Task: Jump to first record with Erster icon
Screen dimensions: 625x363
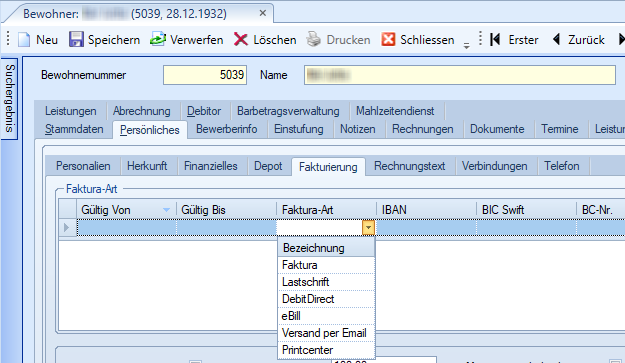Action: tap(495, 39)
